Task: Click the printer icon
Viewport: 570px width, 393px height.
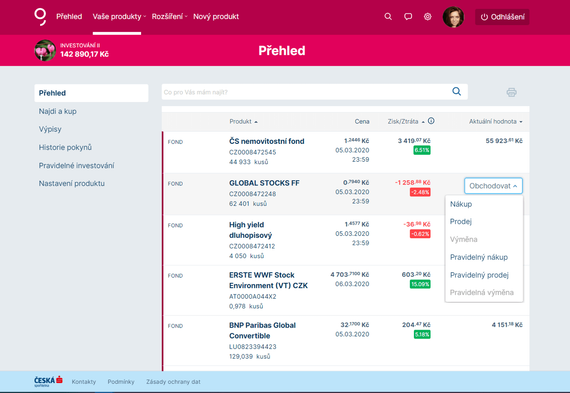Action: tap(511, 92)
